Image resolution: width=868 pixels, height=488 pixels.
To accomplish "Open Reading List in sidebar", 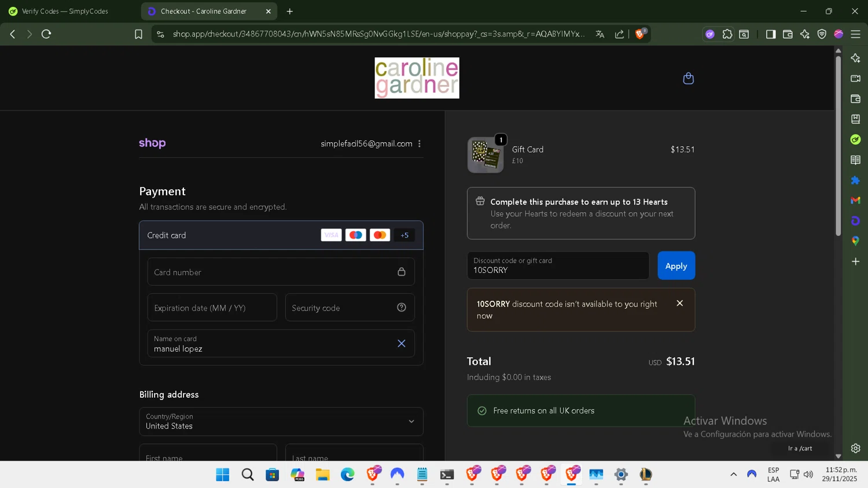I will tap(855, 160).
